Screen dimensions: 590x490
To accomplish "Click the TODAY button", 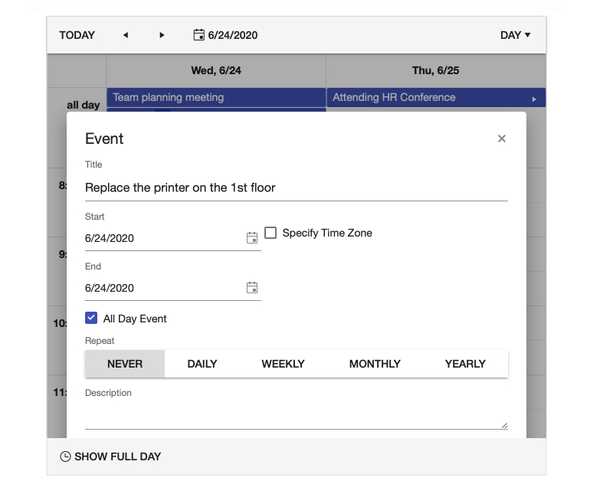I will coord(77,35).
